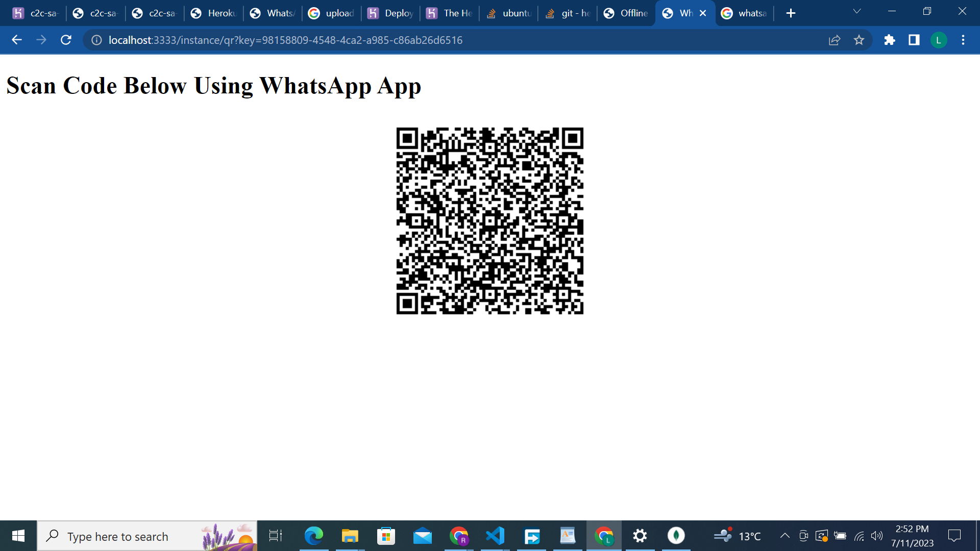
Task: Switch to the ubuntu tab
Action: [x=509, y=13]
